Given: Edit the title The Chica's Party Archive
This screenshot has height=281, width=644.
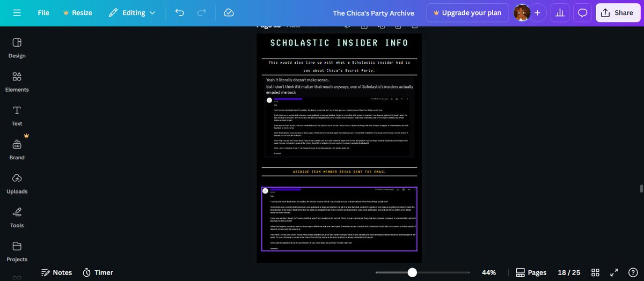Looking at the screenshot, I should tap(374, 13).
